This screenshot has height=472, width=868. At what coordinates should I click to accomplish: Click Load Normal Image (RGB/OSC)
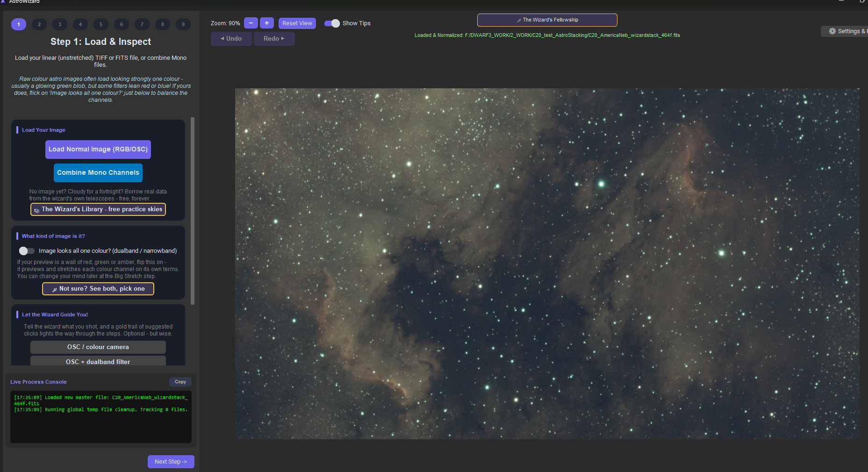[x=98, y=150]
